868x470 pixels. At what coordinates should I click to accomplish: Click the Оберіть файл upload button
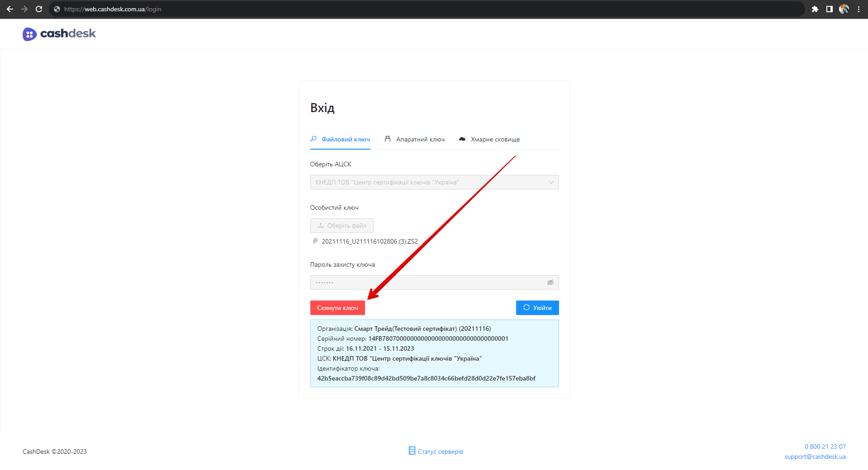(342, 226)
